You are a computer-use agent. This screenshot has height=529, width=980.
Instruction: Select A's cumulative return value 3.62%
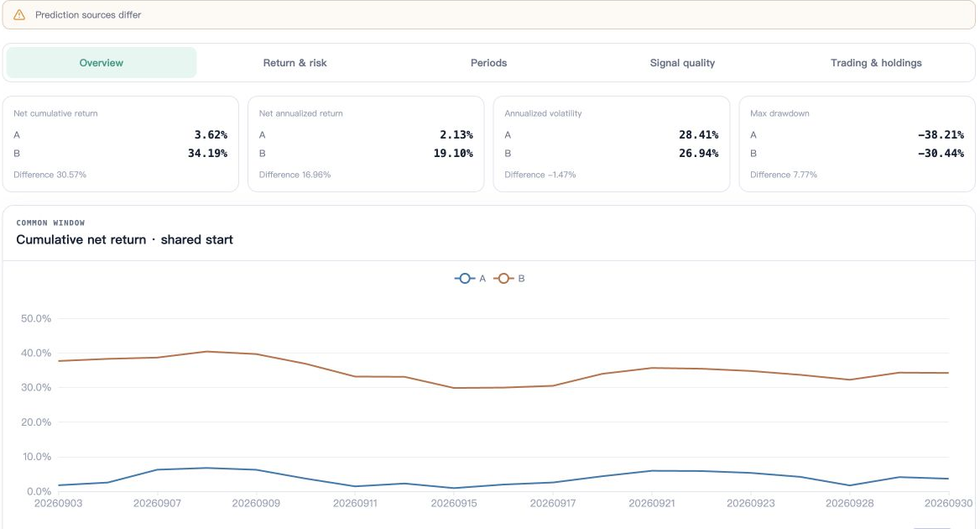(x=211, y=134)
